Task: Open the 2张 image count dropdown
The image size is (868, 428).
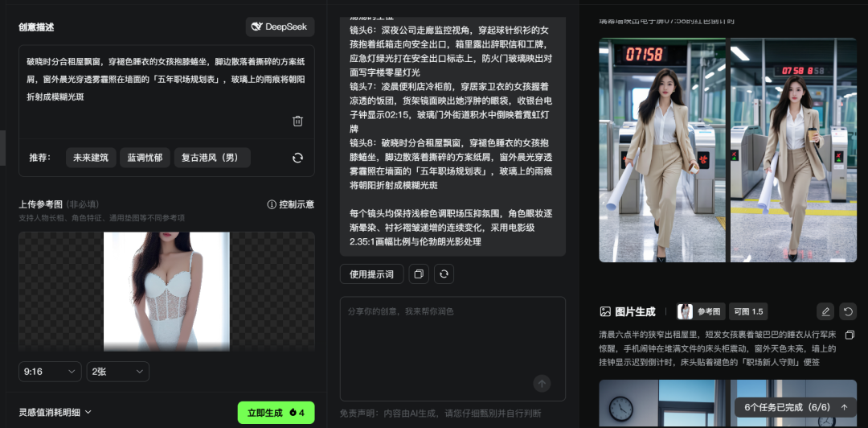Action: (x=118, y=372)
